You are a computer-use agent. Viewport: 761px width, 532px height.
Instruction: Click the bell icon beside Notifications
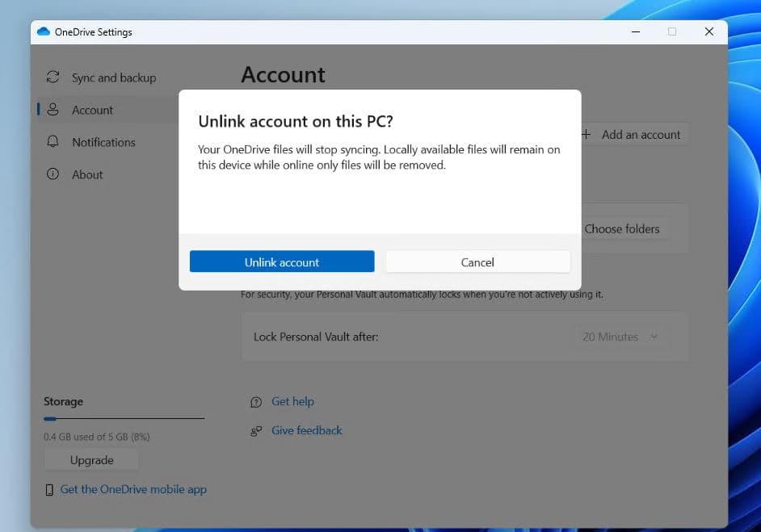point(53,141)
